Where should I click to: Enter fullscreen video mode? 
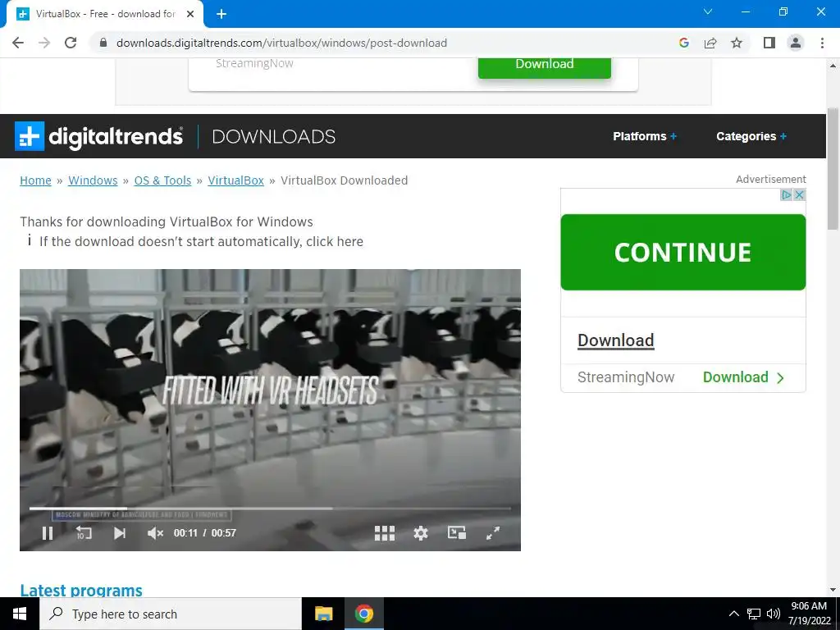click(x=493, y=533)
